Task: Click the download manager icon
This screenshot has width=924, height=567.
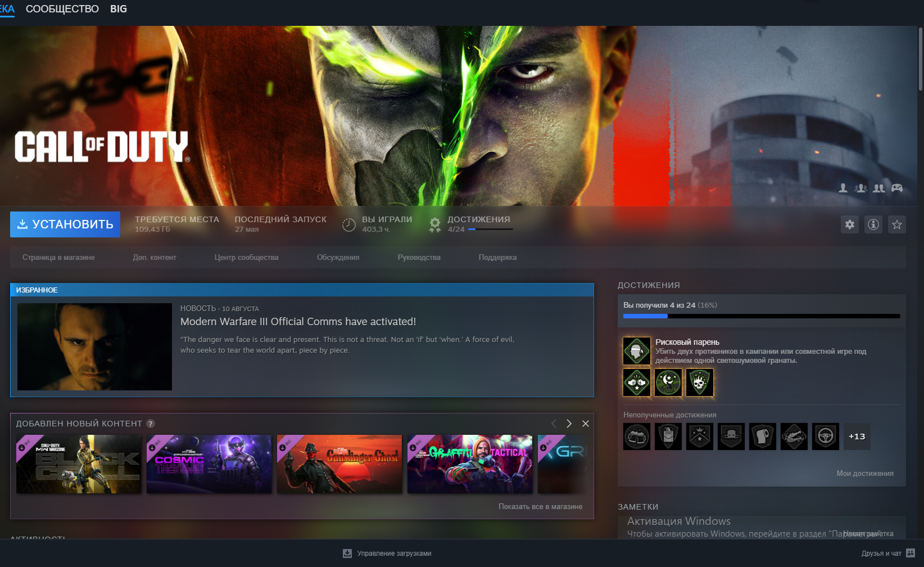Action: point(347,553)
